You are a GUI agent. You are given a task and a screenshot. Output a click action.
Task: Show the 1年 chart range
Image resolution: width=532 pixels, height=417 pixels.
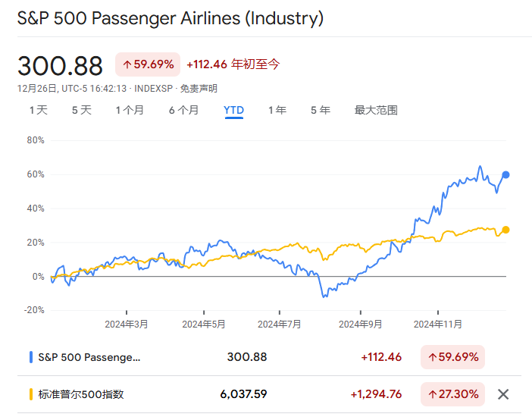tap(277, 110)
